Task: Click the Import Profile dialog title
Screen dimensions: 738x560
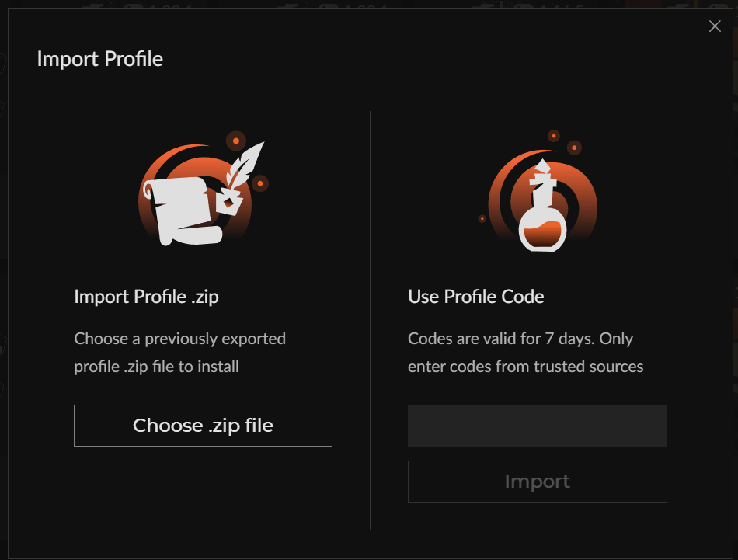Action: tap(99, 59)
